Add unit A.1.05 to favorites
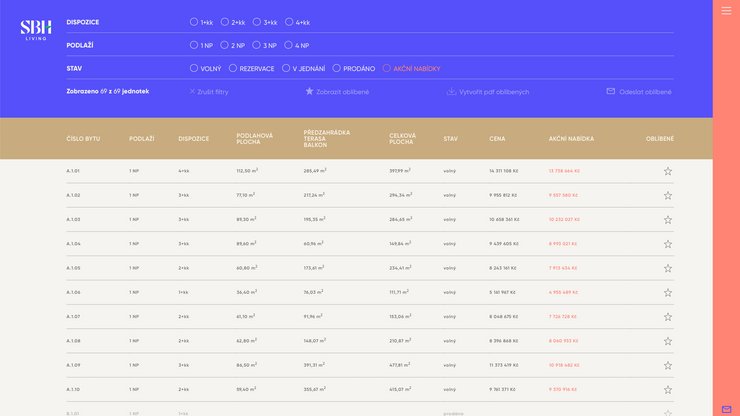Viewport: 740px width, 416px height. tap(668, 268)
